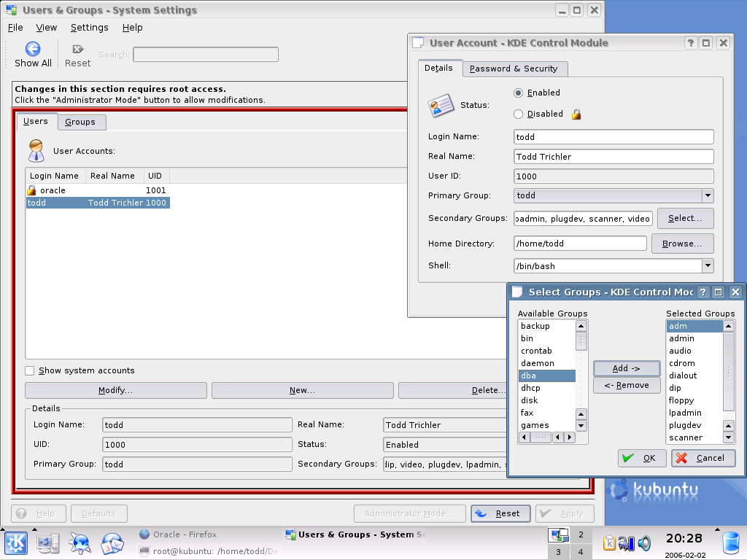Select the Enabled status radio button
Viewport: 747px width, 560px height.
(x=519, y=93)
